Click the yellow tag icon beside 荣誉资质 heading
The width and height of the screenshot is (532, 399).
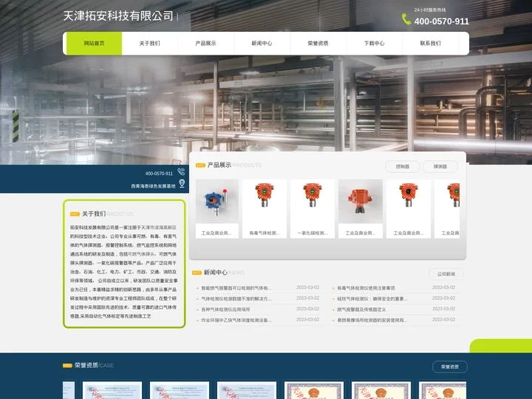point(68,366)
